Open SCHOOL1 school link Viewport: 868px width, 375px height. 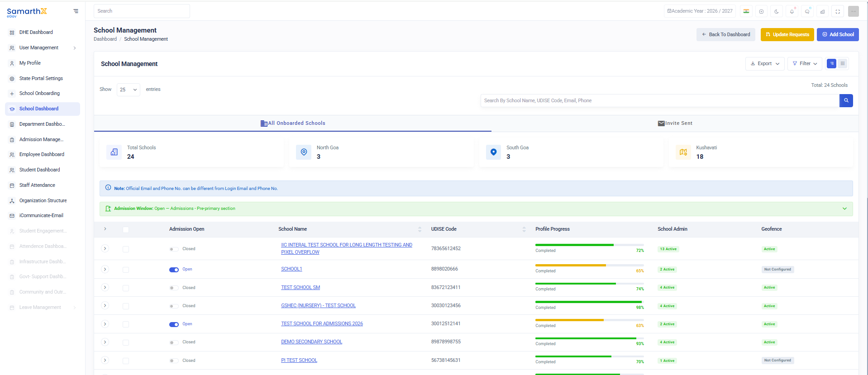[291, 269]
